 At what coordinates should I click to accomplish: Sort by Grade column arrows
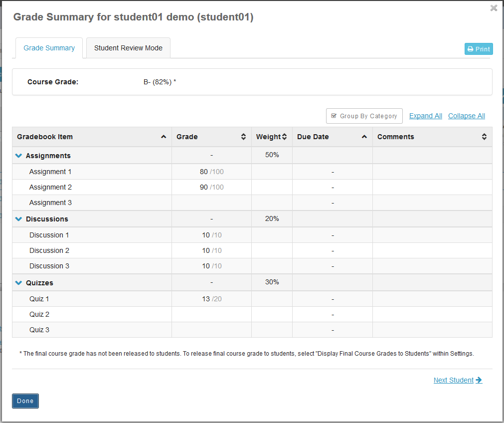point(243,137)
